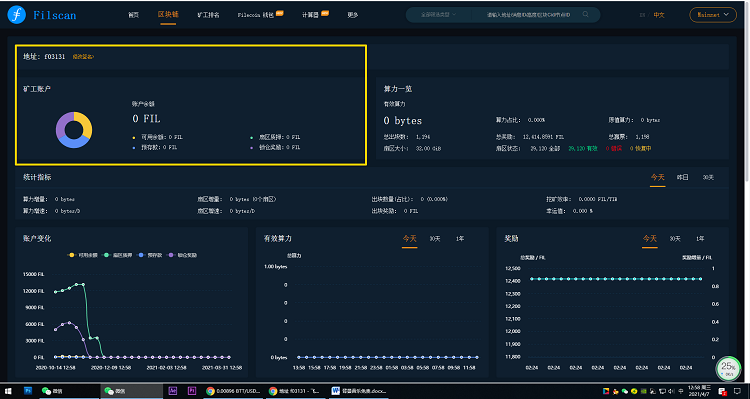This screenshot has height=399, width=750.
Task: Click the Filscan logo icon
Action: click(16, 15)
